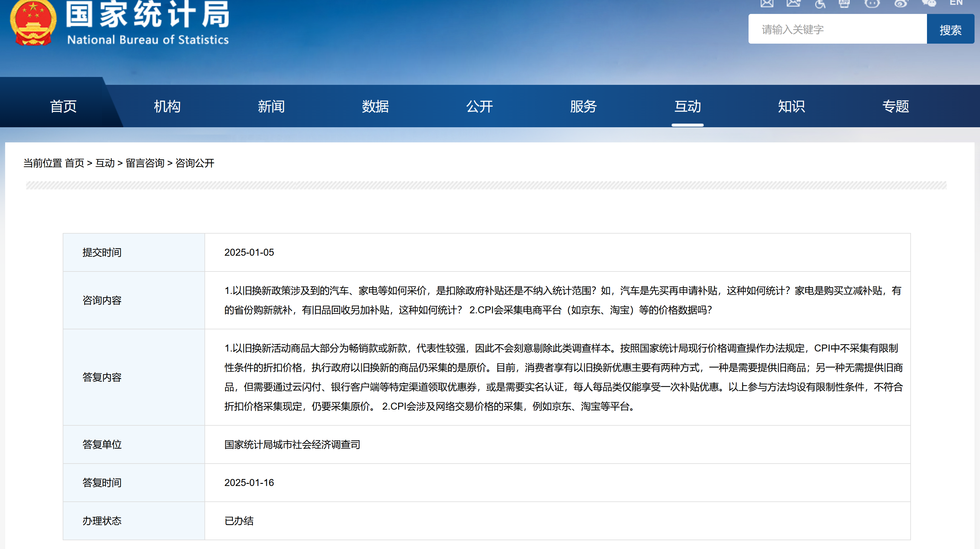Click the national emblem logo

(x=33, y=23)
